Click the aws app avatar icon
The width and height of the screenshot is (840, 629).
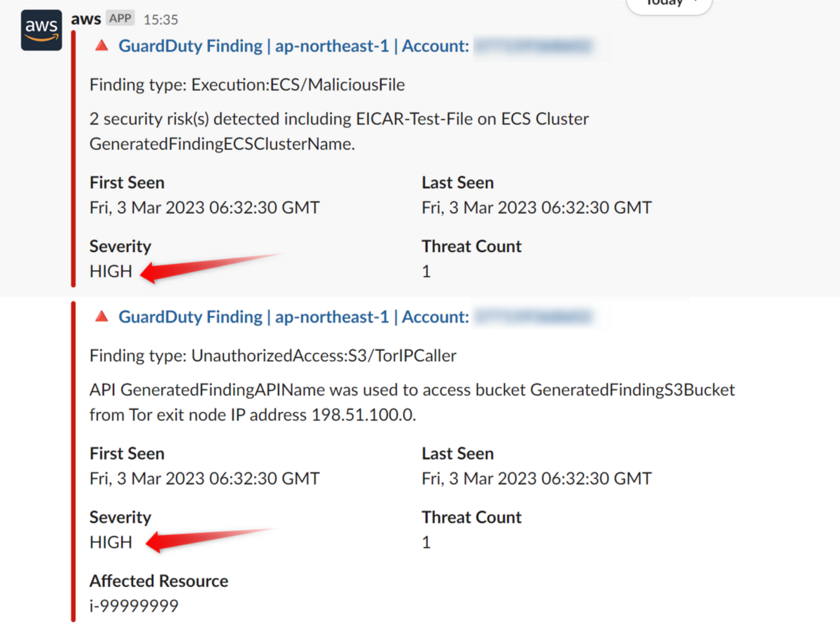pyautogui.click(x=41, y=30)
